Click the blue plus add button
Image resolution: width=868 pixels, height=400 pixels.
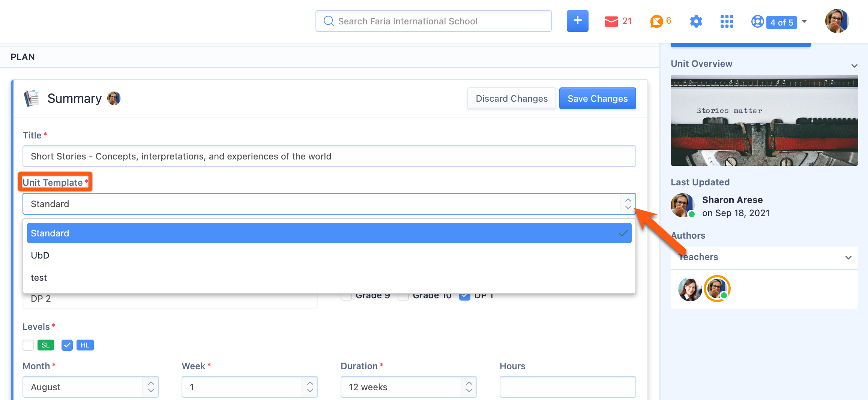[x=577, y=21]
